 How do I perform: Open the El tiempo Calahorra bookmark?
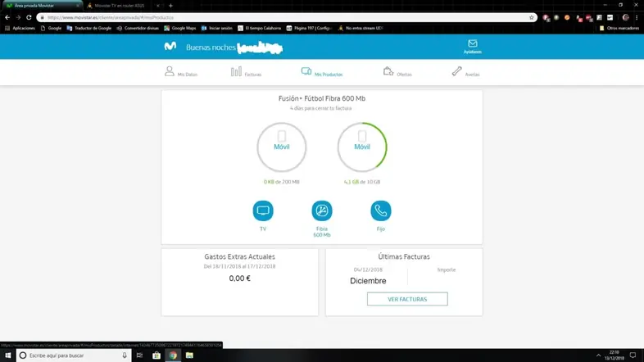tap(260, 29)
